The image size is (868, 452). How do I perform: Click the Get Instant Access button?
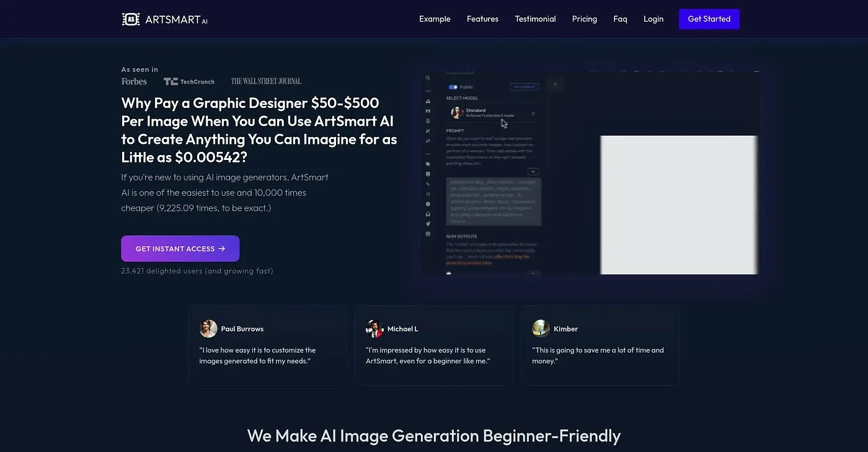(x=180, y=249)
